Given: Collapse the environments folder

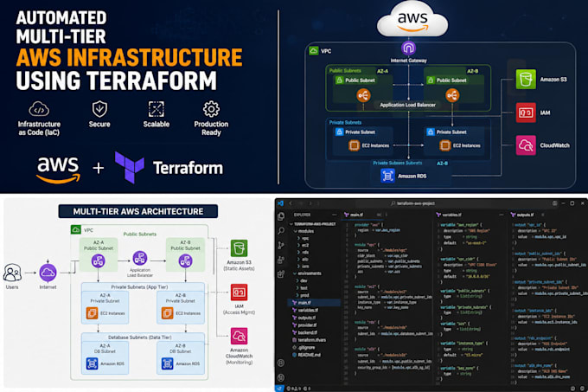Looking at the screenshot, I should coord(308,273).
